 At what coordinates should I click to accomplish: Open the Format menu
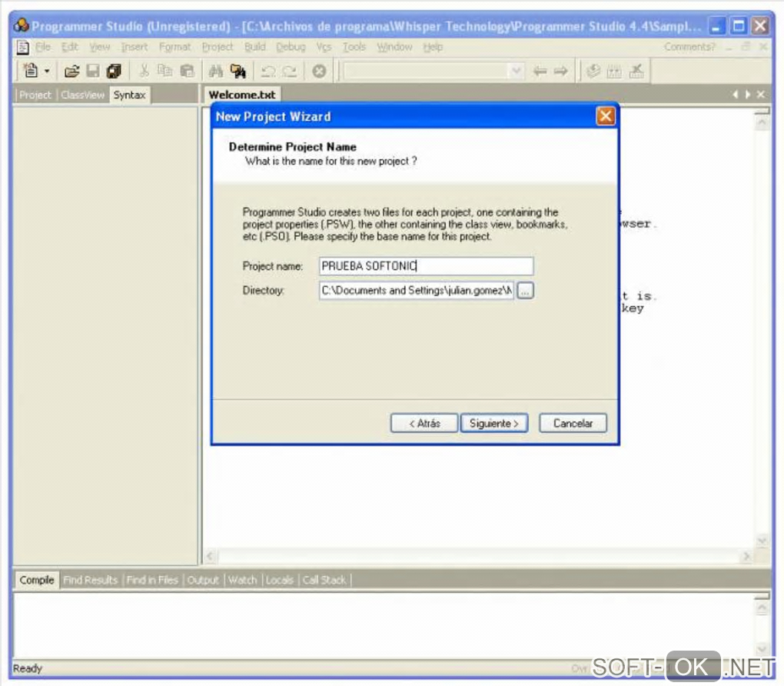click(175, 47)
